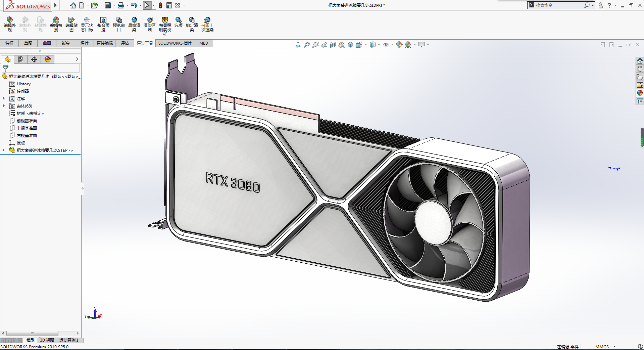Switch to the 草图 tab
This screenshot has height=350, width=644.
click(28, 43)
